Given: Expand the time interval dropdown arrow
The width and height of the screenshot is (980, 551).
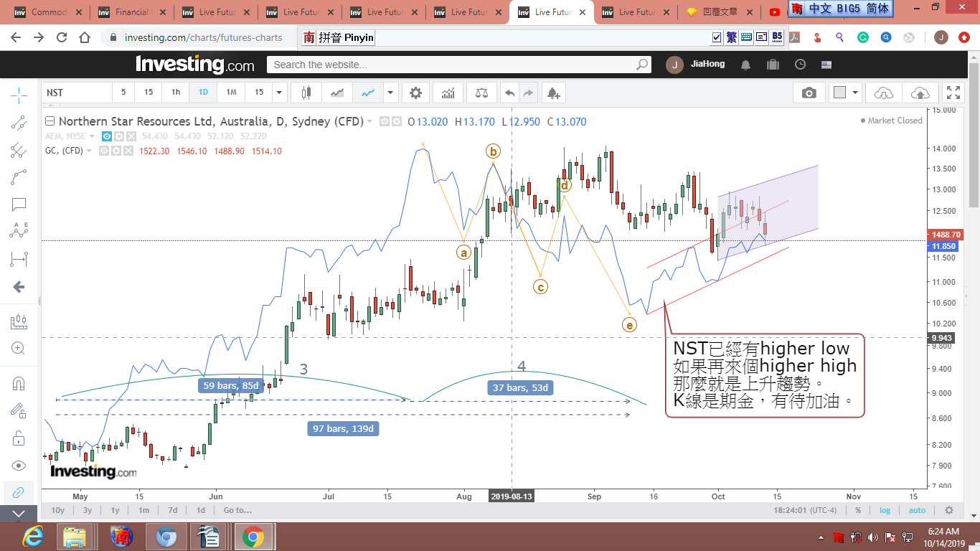Looking at the screenshot, I should pyautogui.click(x=279, y=93).
